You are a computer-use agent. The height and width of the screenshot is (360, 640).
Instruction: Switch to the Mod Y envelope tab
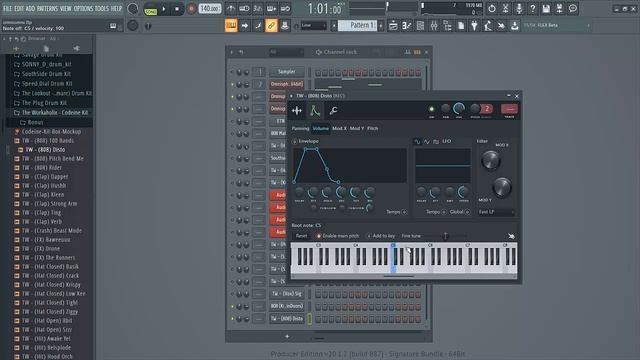click(x=357, y=129)
